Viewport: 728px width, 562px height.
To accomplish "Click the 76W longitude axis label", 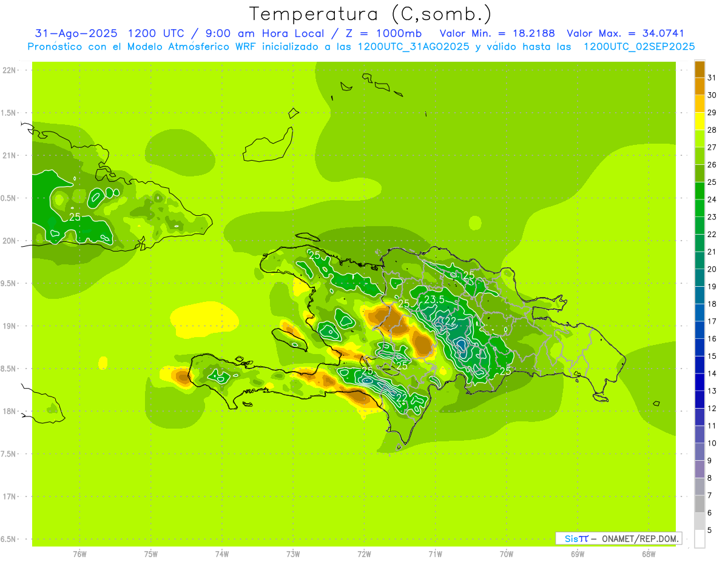I will click(x=79, y=554).
